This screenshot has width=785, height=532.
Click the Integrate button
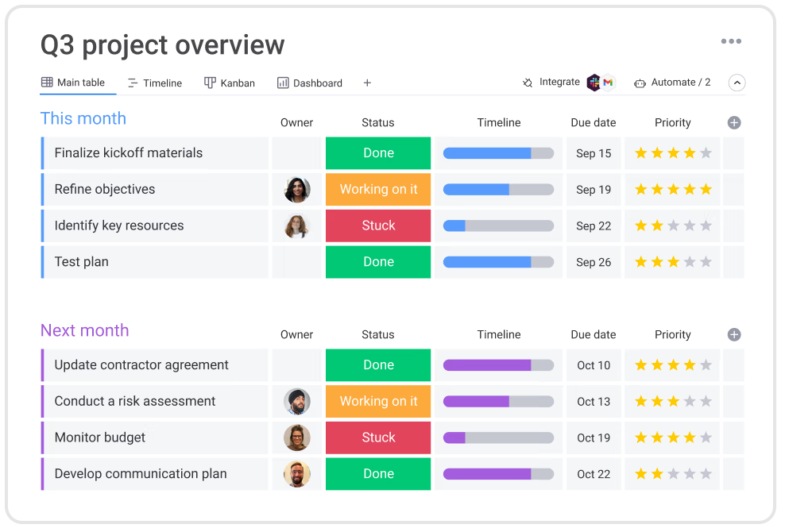(551, 83)
